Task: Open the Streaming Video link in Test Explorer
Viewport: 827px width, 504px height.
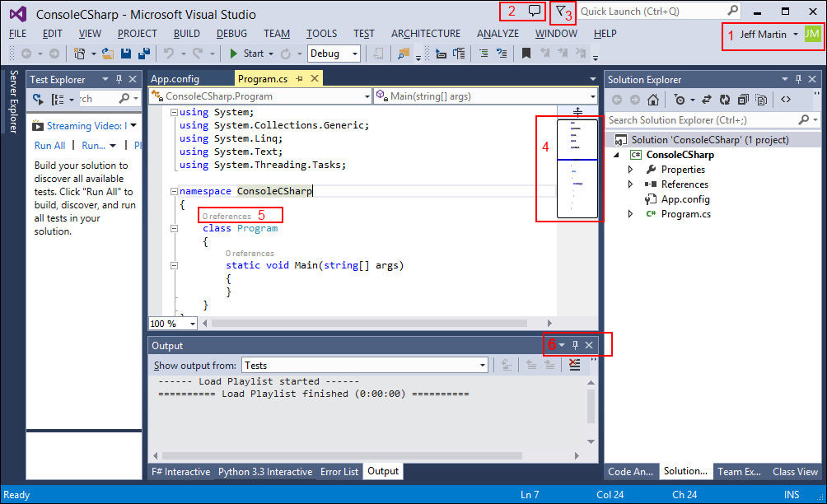Action: pos(87,126)
